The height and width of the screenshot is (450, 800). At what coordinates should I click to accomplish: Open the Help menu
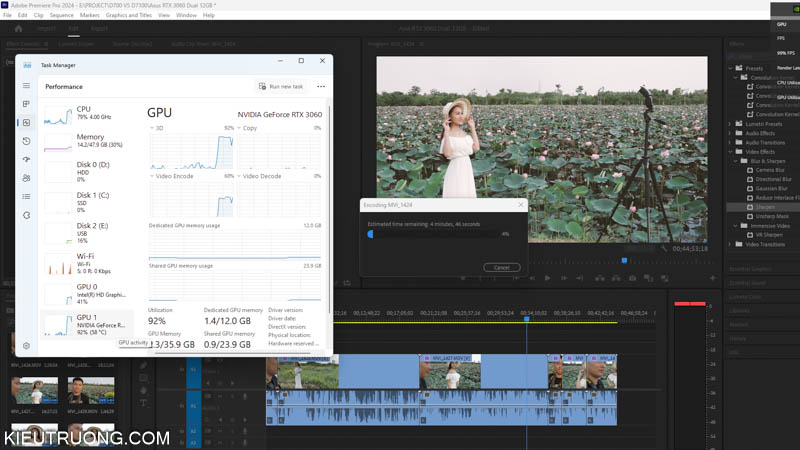[209, 15]
